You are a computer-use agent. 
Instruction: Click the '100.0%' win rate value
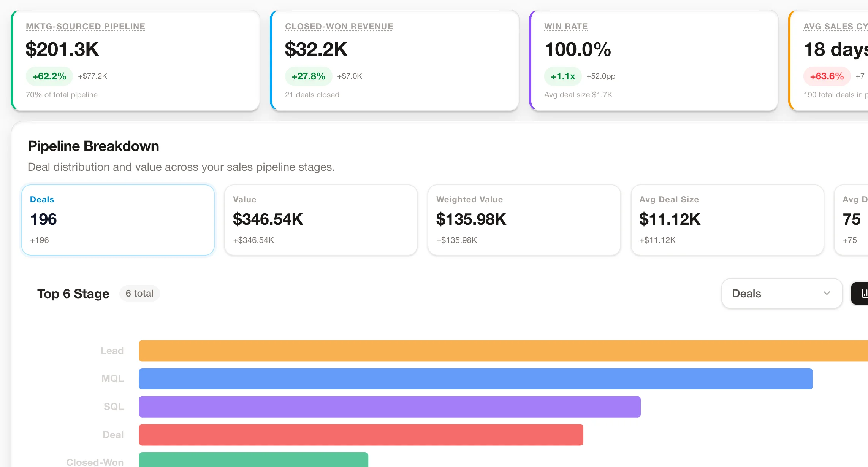point(578,49)
